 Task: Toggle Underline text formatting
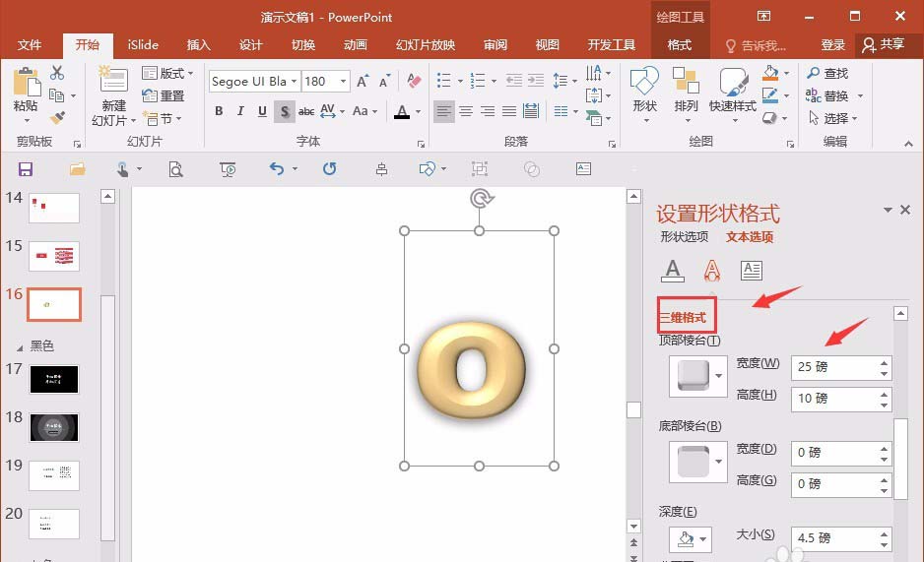262,111
